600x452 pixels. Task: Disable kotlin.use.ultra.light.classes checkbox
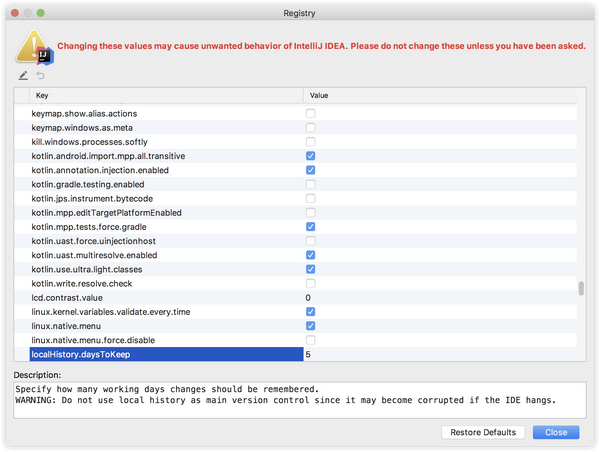click(x=310, y=270)
